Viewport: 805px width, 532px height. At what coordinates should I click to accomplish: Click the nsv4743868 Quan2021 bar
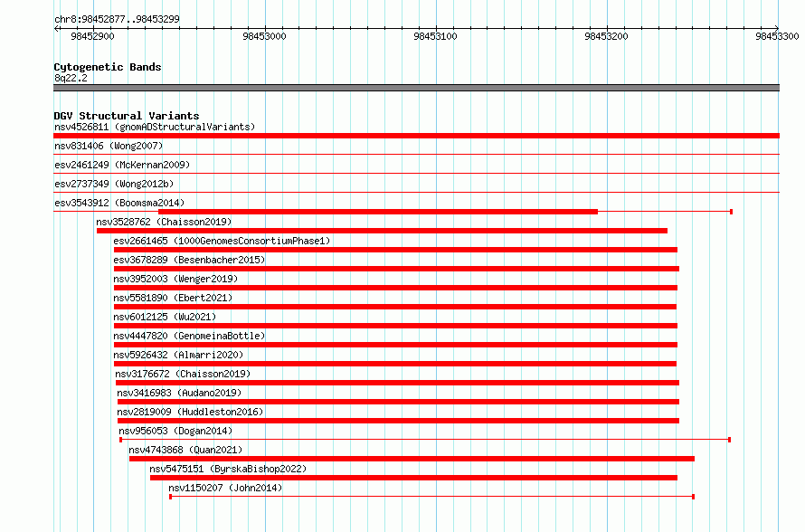click(x=412, y=459)
